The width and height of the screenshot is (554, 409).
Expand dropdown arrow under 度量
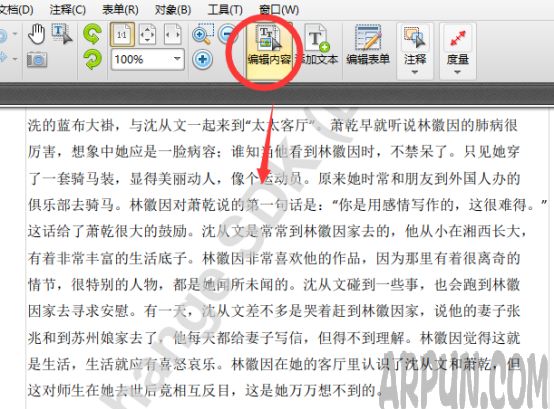point(457,72)
